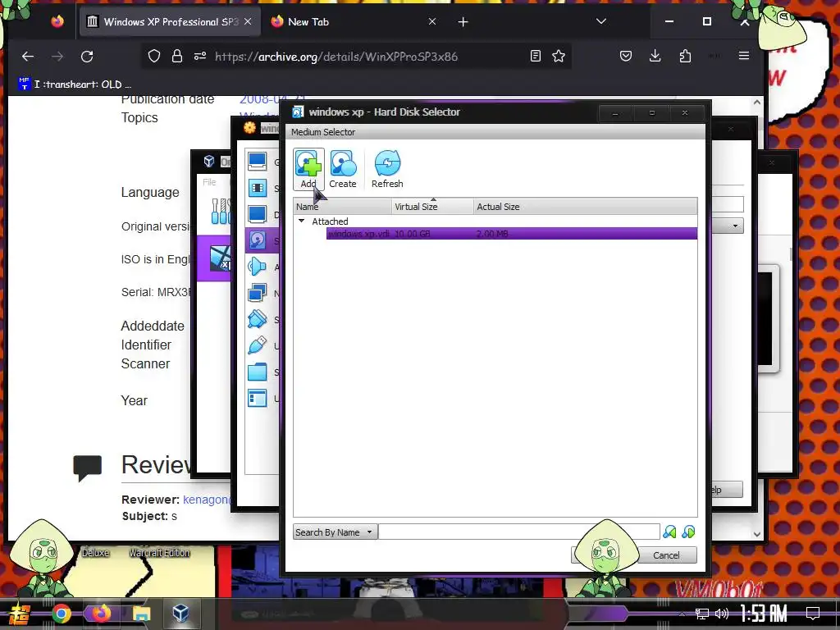
Task: Click the site permissions icon in address bar
Action: point(200,57)
